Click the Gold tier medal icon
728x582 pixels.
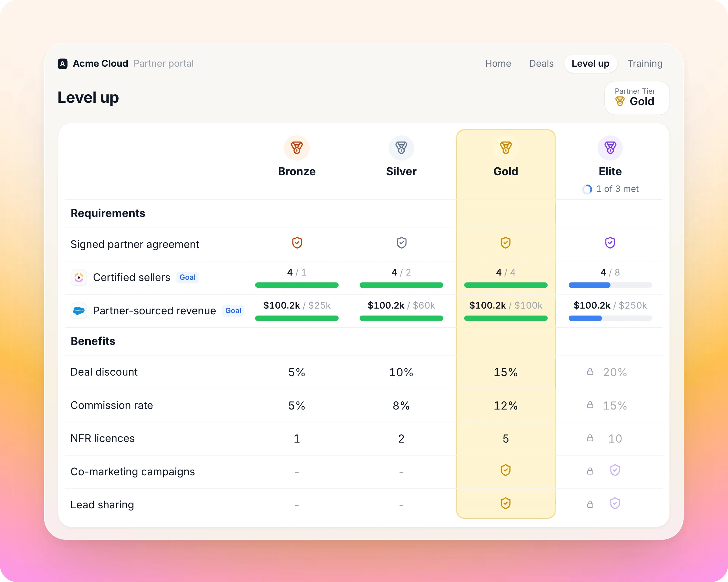click(x=505, y=148)
